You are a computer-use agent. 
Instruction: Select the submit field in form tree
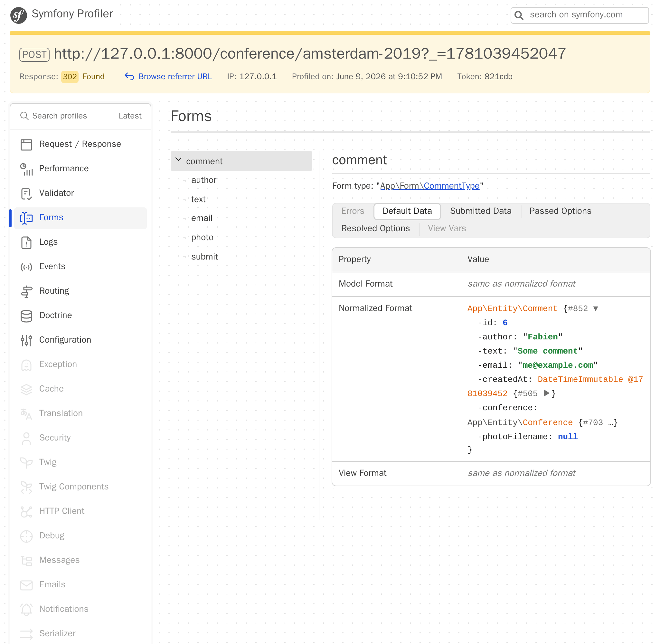pyautogui.click(x=204, y=257)
